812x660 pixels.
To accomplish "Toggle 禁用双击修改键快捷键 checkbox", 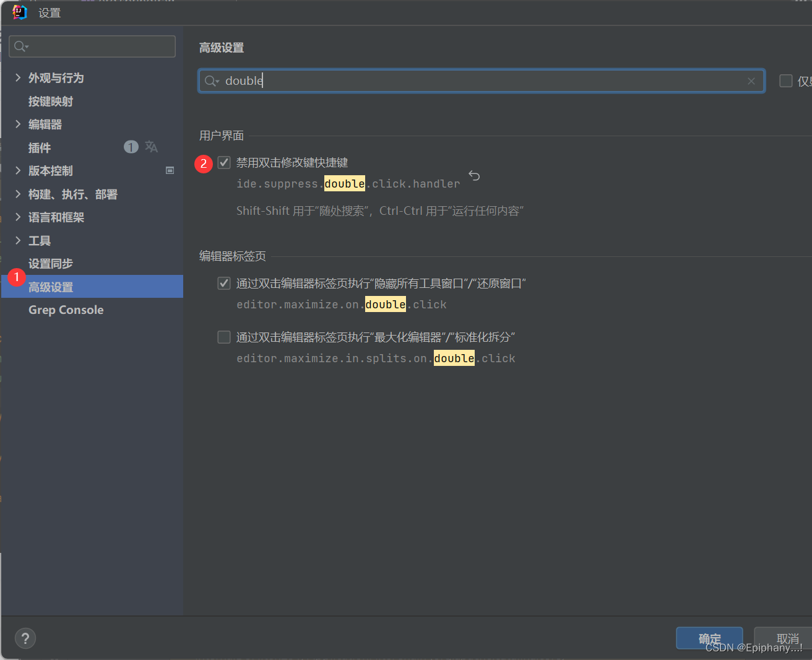I will [x=224, y=162].
